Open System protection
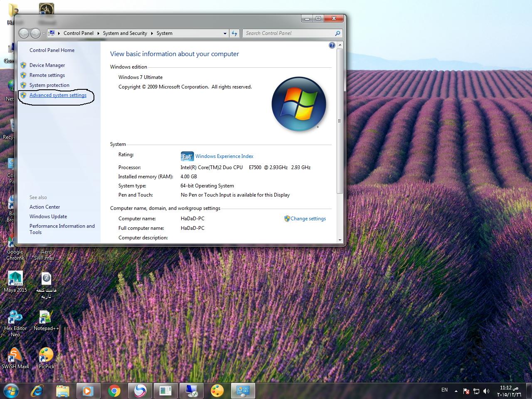This screenshot has height=399, width=532. 49,85
